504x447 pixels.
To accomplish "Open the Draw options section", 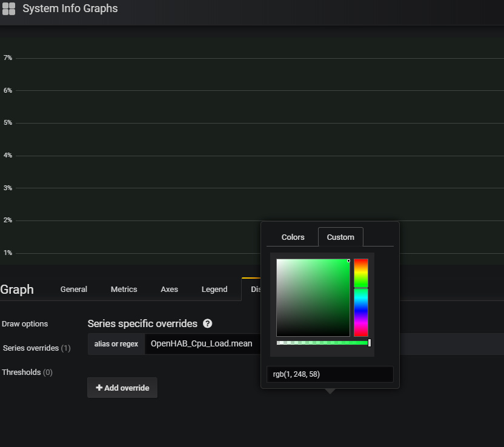I will [x=25, y=323].
